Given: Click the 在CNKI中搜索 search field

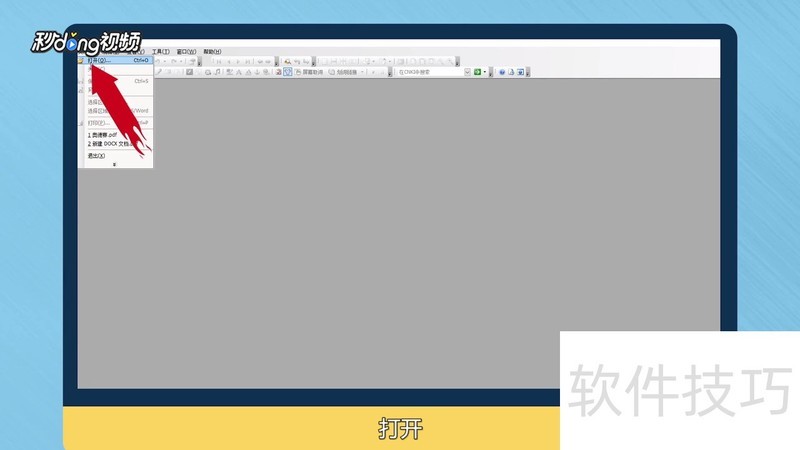Looking at the screenshot, I should click(x=430, y=72).
